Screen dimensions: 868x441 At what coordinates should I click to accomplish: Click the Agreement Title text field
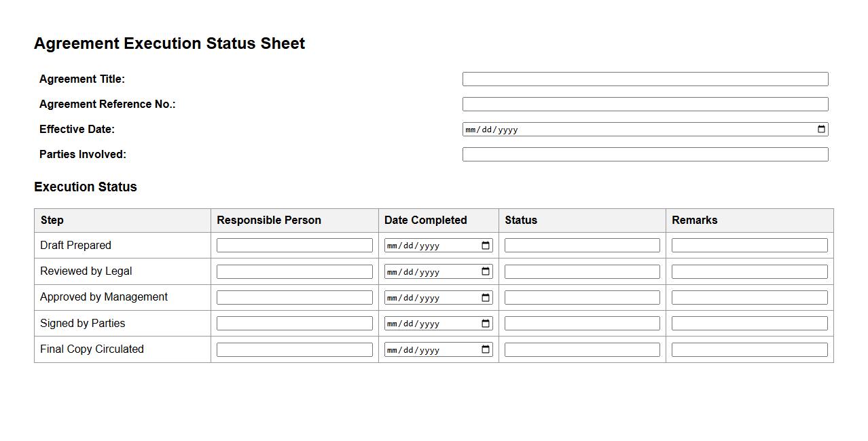point(645,79)
